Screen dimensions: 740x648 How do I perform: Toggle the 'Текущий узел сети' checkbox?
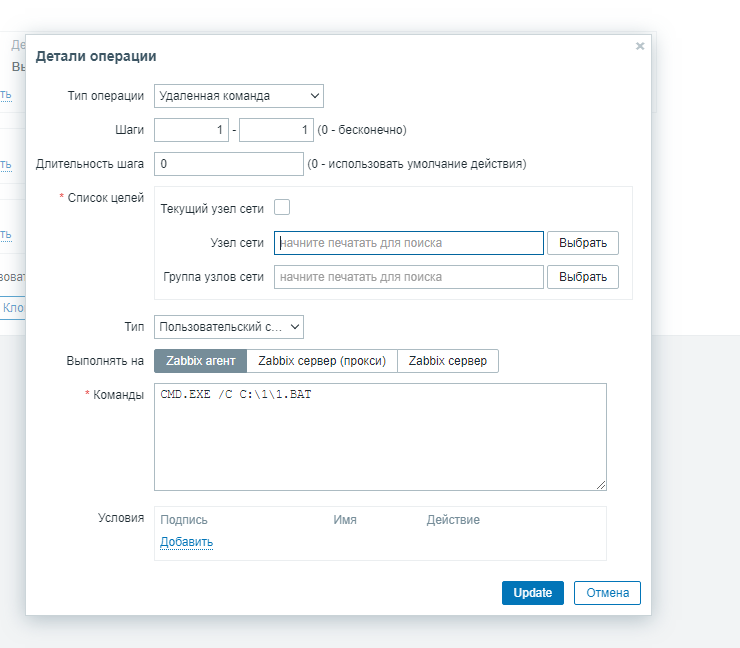click(282, 207)
